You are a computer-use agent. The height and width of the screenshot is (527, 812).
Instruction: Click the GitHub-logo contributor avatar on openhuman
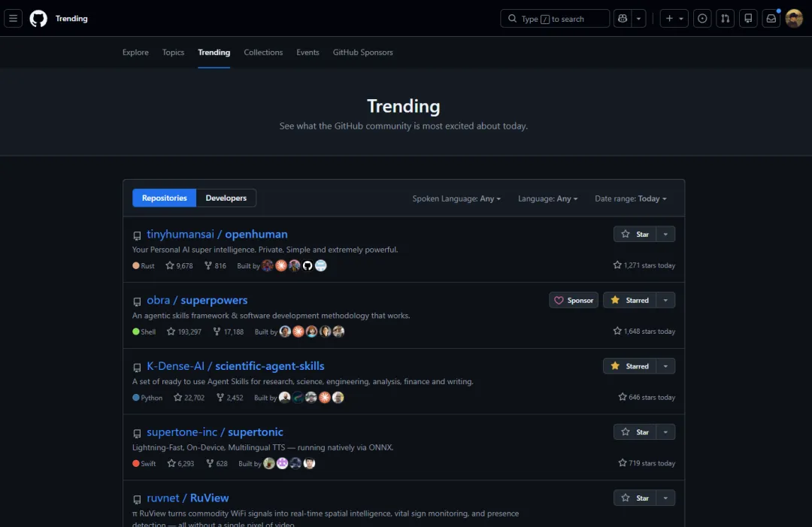(x=308, y=265)
